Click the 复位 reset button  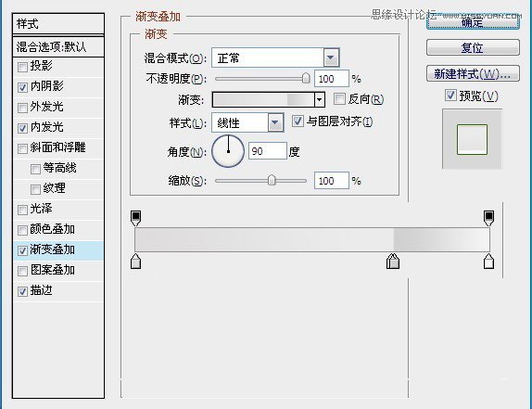coord(473,47)
